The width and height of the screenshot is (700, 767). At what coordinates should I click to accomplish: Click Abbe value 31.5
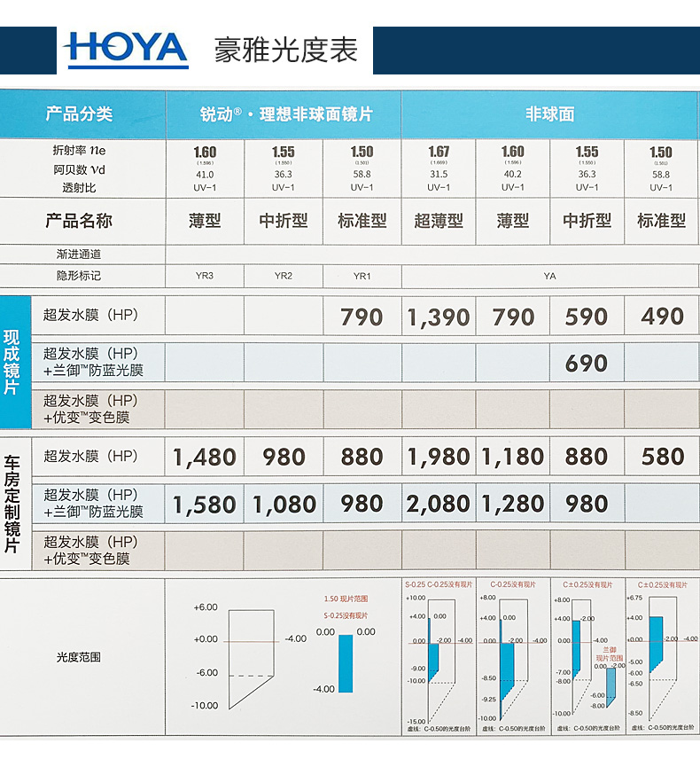[439, 174]
